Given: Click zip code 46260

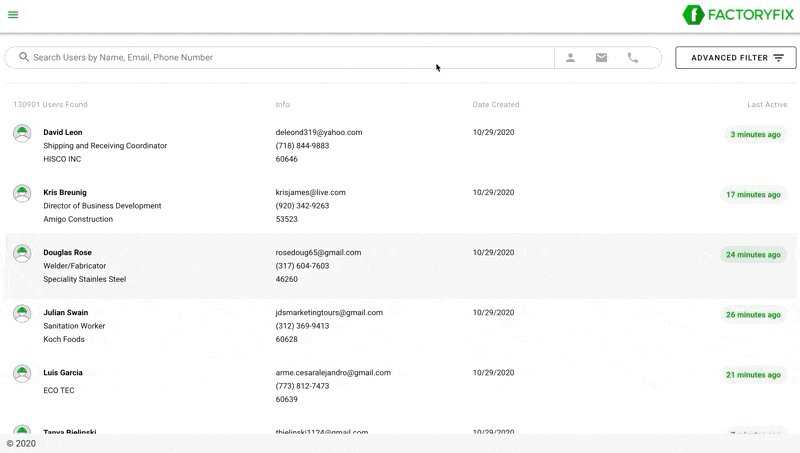Looking at the screenshot, I should point(287,279).
